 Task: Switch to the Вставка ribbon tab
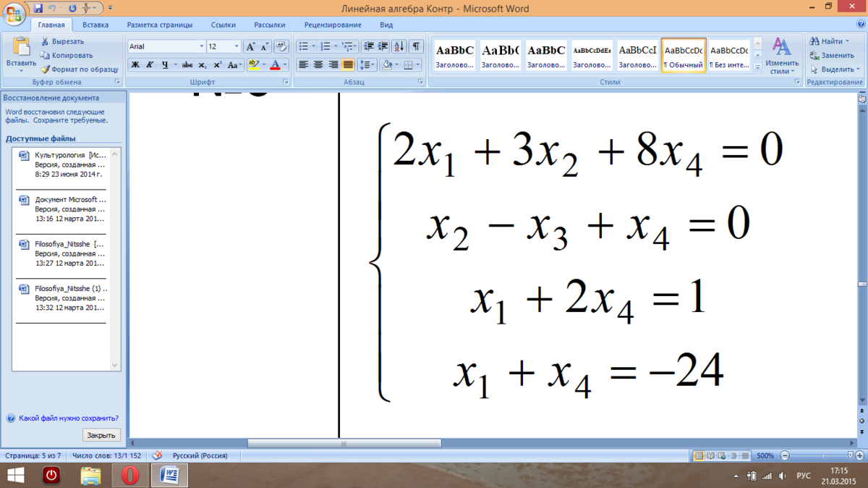pyautogui.click(x=95, y=25)
